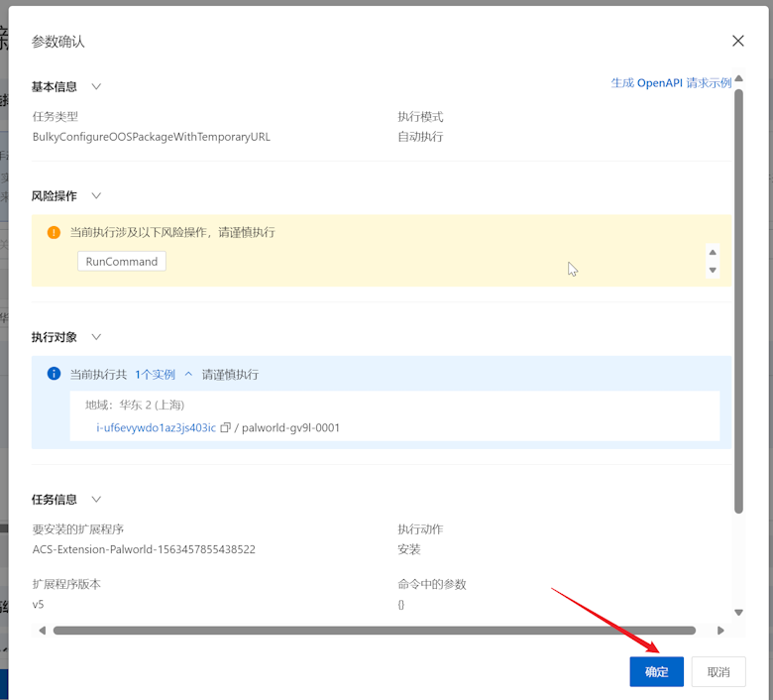The height and width of the screenshot is (700, 773).
Task: Click the 当前执行涉及以下风险操作 warning text
Action: (172, 232)
